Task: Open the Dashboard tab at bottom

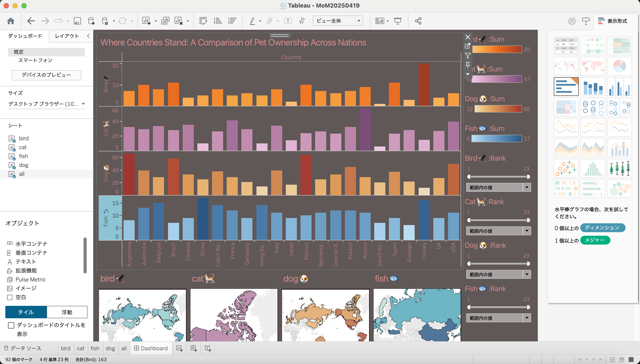Action: pos(151,348)
